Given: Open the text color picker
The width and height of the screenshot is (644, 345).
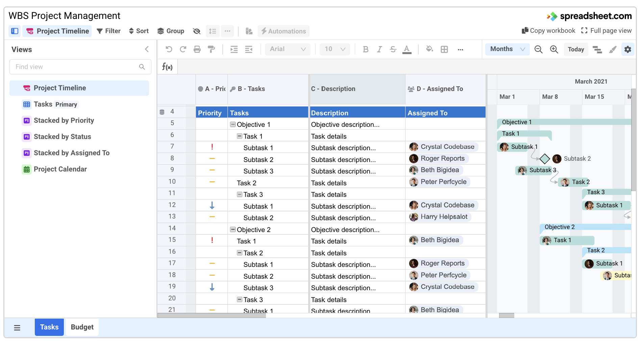Looking at the screenshot, I should 406,49.
